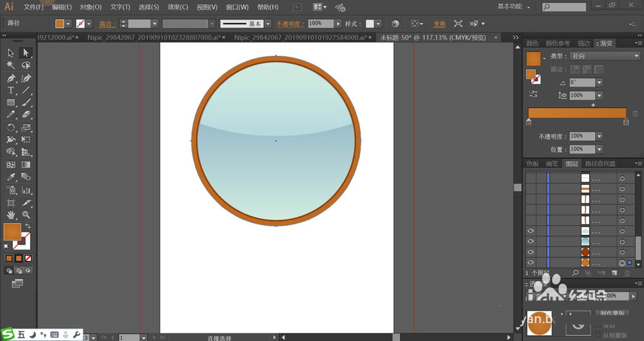644x341 pixels.
Task: Select the Pen tool
Action: click(11, 78)
